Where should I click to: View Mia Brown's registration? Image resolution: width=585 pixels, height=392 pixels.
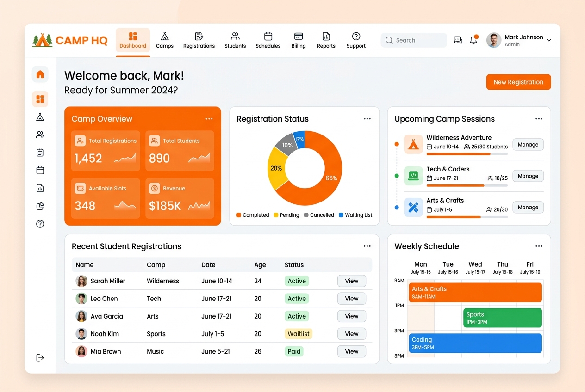[352, 351]
